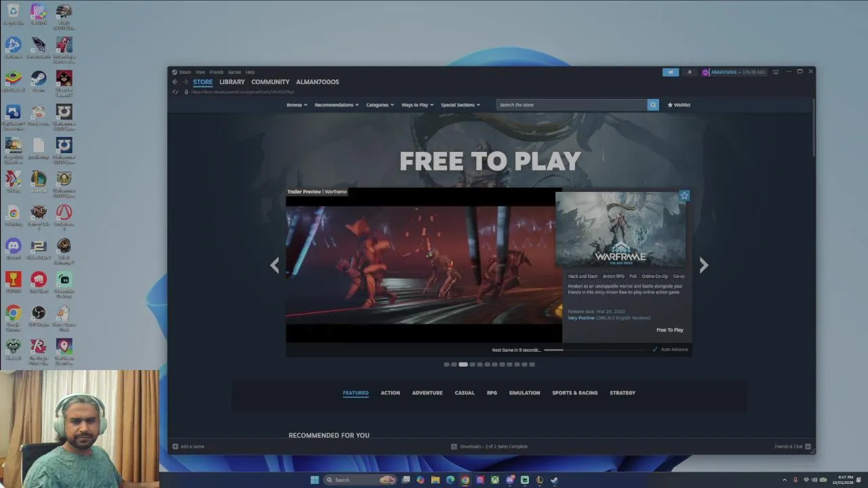Image resolution: width=868 pixels, height=488 pixels.
Task: Select the CASUAL genre tab
Action: 465,393
